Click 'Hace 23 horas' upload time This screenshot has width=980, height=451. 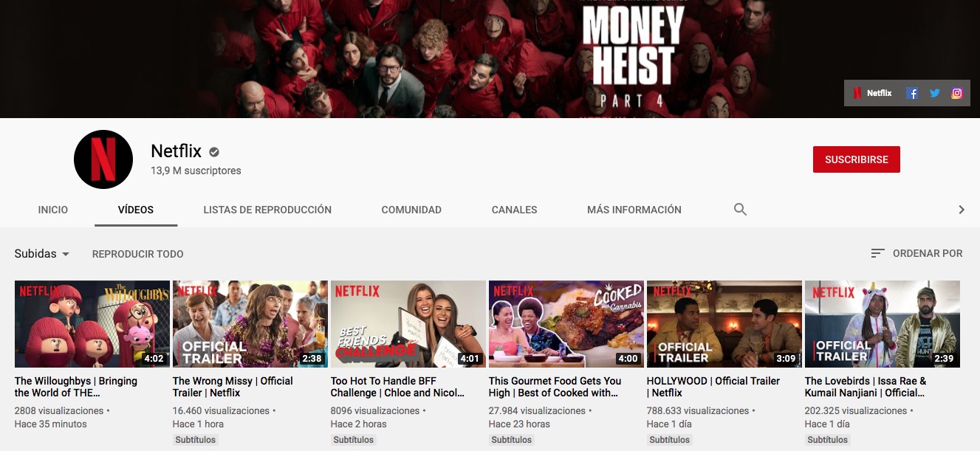pos(519,424)
